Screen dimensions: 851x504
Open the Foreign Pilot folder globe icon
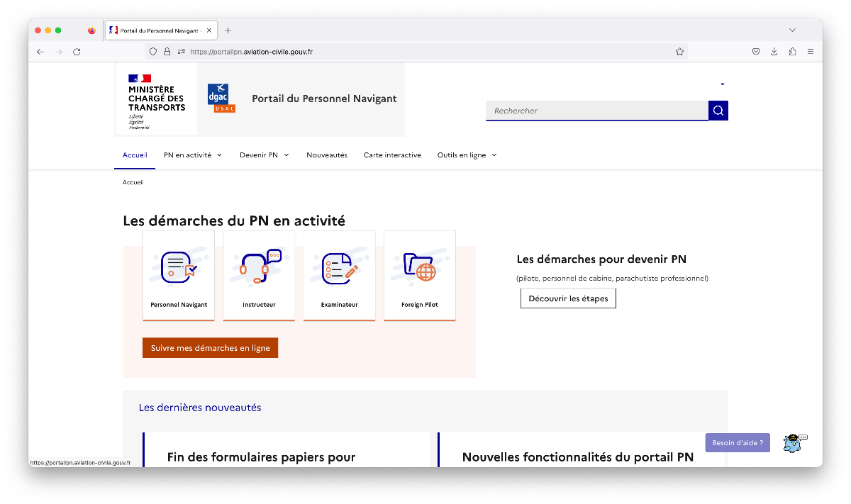click(419, 267)
